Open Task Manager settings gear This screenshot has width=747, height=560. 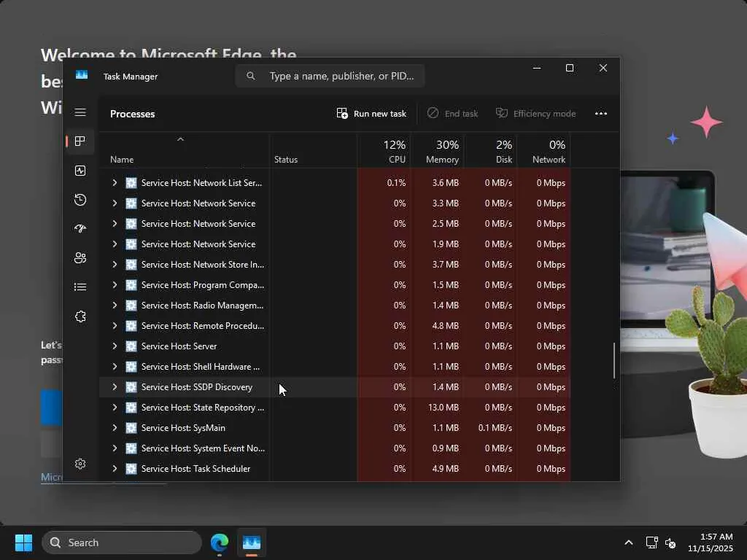tap(80, 464)
